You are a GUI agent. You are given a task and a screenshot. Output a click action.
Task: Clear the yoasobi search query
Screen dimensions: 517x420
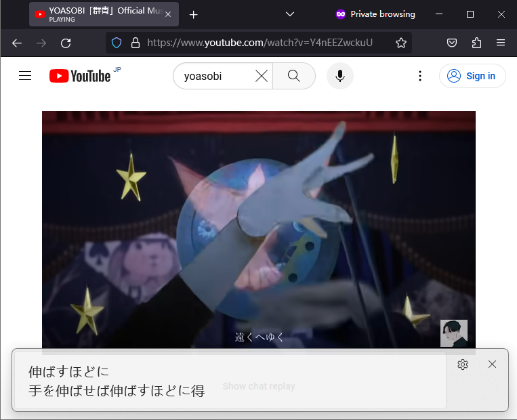[x=262, y=76]
